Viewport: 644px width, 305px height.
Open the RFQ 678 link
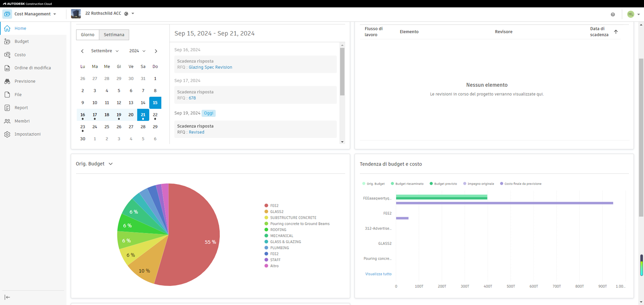pos(192,98)
